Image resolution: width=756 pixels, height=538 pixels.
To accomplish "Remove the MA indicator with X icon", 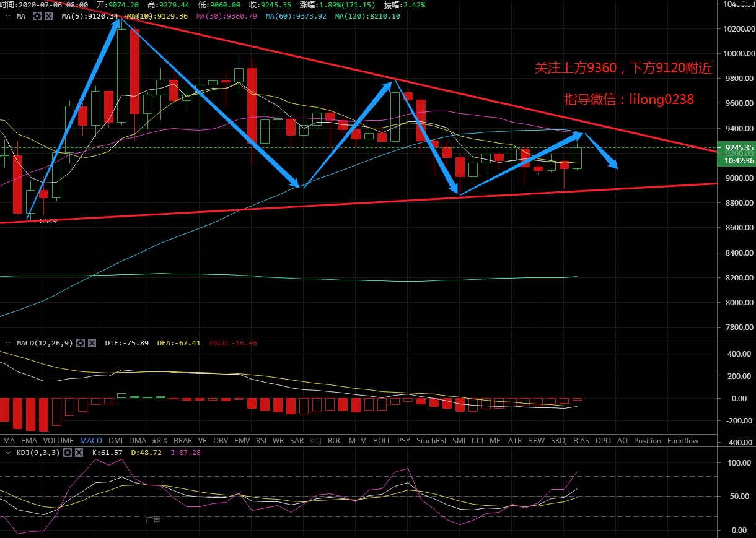I will click(48, 16).
